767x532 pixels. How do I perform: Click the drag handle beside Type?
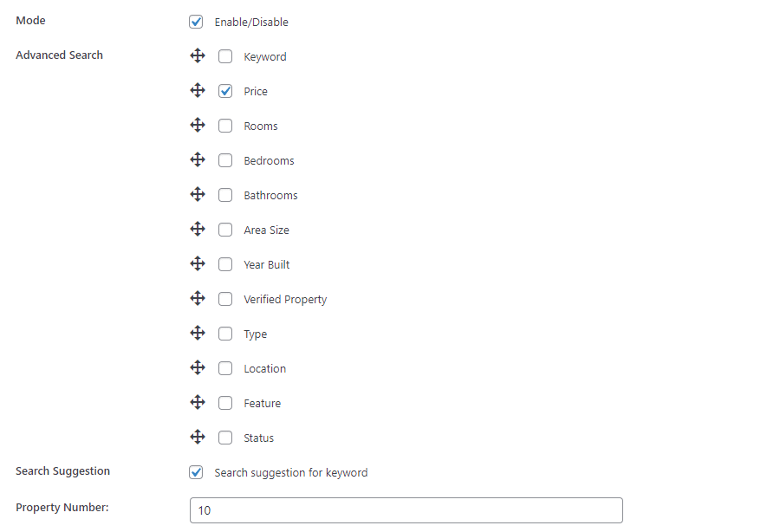198,333
